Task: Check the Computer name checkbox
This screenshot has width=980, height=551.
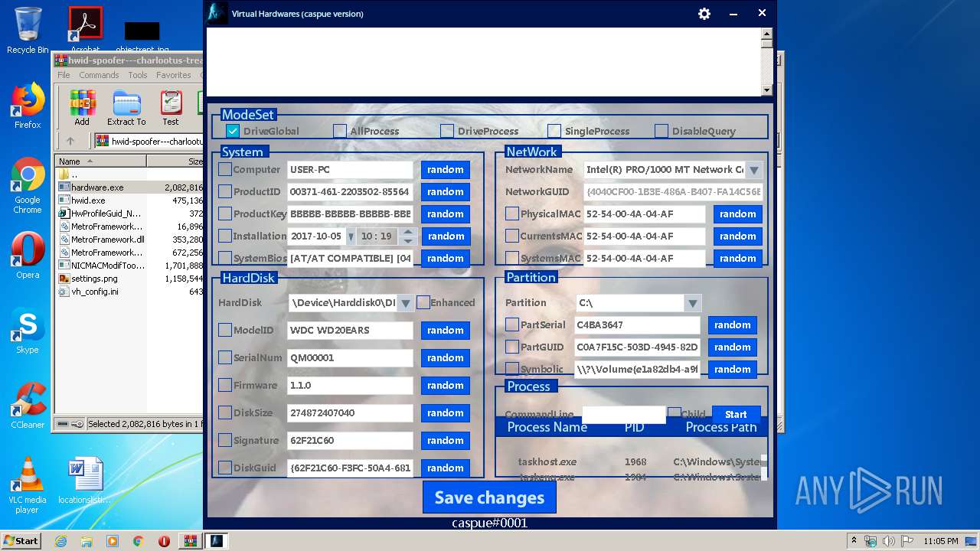Action: [x=225, y=169]
